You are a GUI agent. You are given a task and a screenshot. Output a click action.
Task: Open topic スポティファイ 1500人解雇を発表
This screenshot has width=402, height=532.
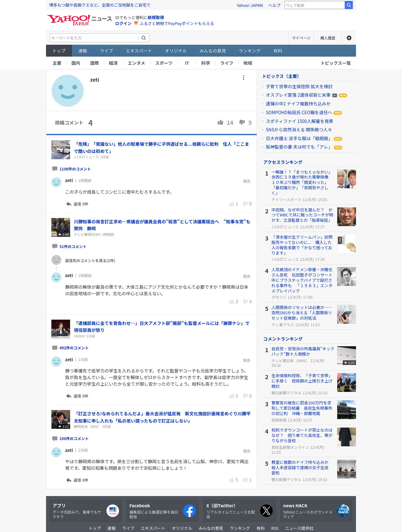(x=299, y=121)
